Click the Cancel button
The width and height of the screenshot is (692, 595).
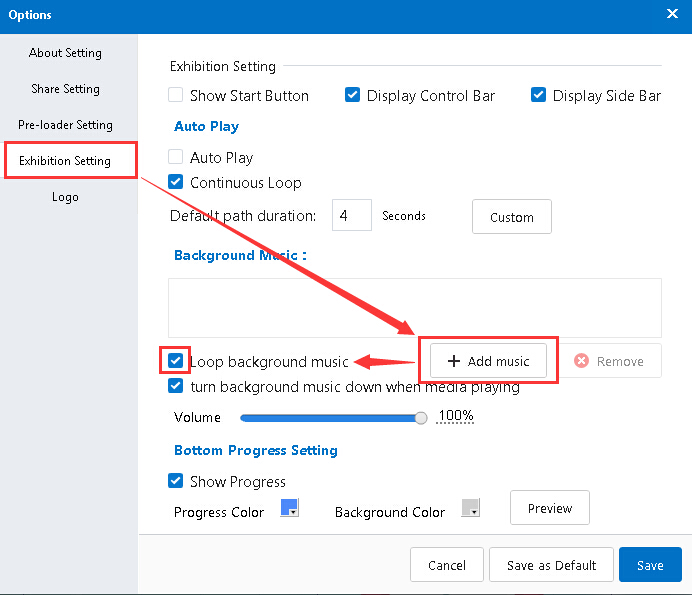click(x=447, y=565)
